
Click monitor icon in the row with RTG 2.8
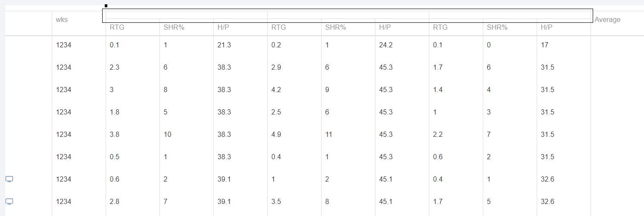click(x=9, y=201)
